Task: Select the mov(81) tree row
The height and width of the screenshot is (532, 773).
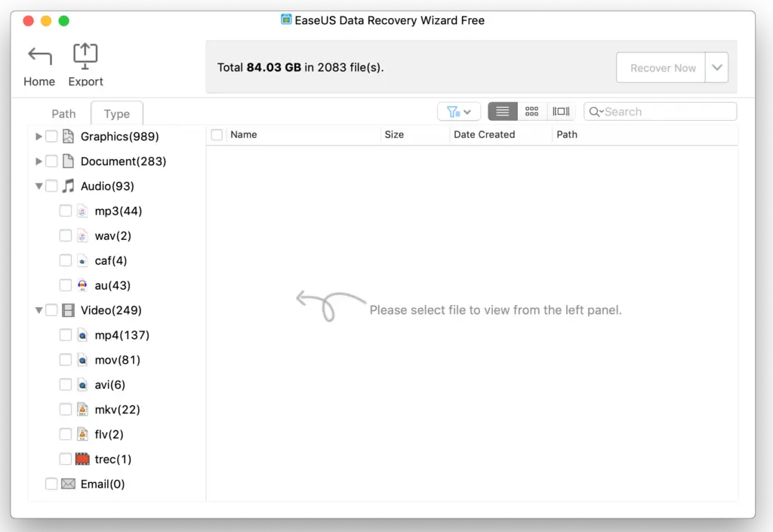Action: tap(117, 360)
